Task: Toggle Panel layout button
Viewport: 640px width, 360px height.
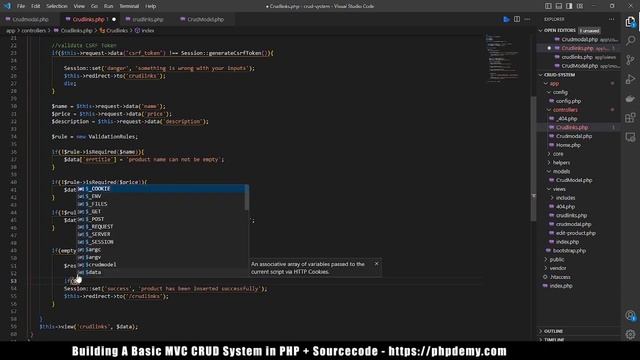Action: tap(559, 6)
